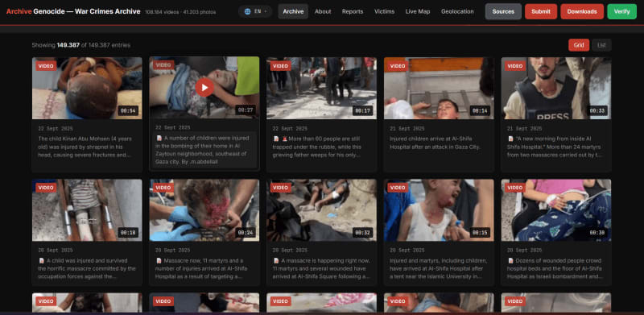Click the '22 Sept 2025' date on the 00:54 card
The width and height of the screenshot is (644, 315).
[x=56, y=128]
